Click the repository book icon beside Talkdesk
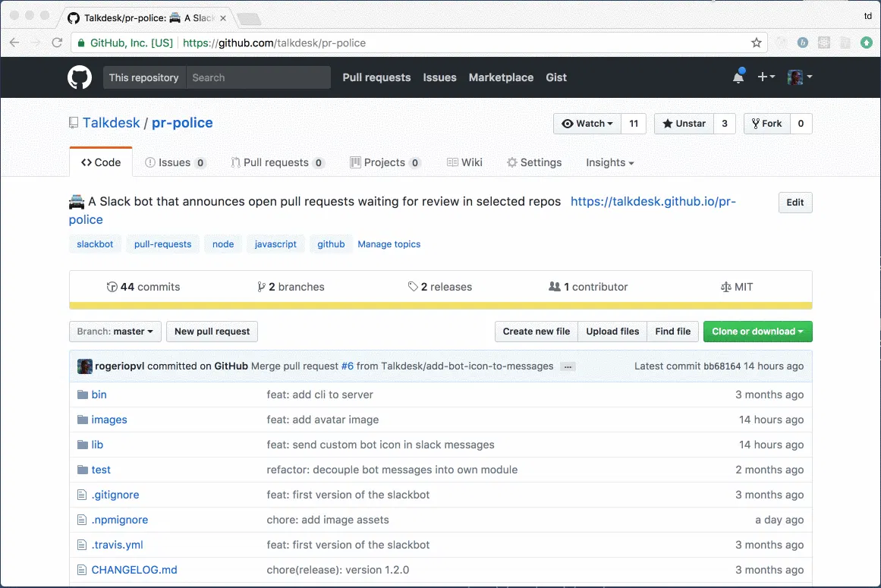The image size is (881, 588). coord(74,123)
